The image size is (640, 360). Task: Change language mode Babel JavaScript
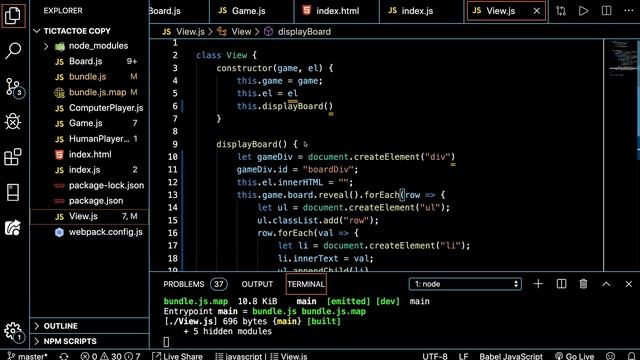pyautogui.click(x=511, y=356)
